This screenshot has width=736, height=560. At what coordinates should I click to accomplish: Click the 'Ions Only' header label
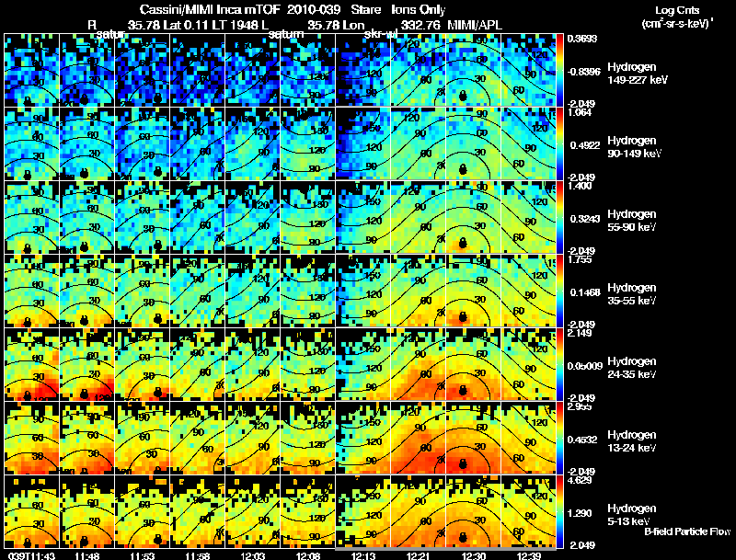[x=419, y=10]
